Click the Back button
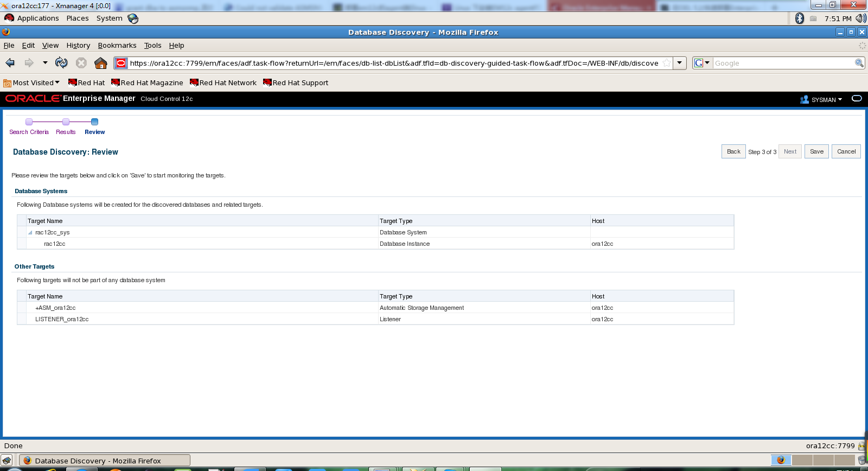This screenshot has height=471, width=868. coord(733,151)
